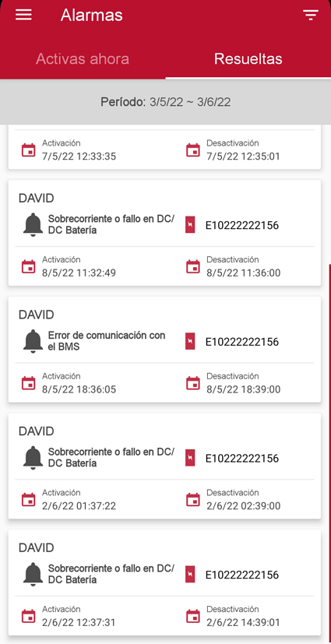Screen dimensions: 331x644
Task: Select the alarm card deactivated 2/6/22 14:39:01
Action: [x=164, y=582]
